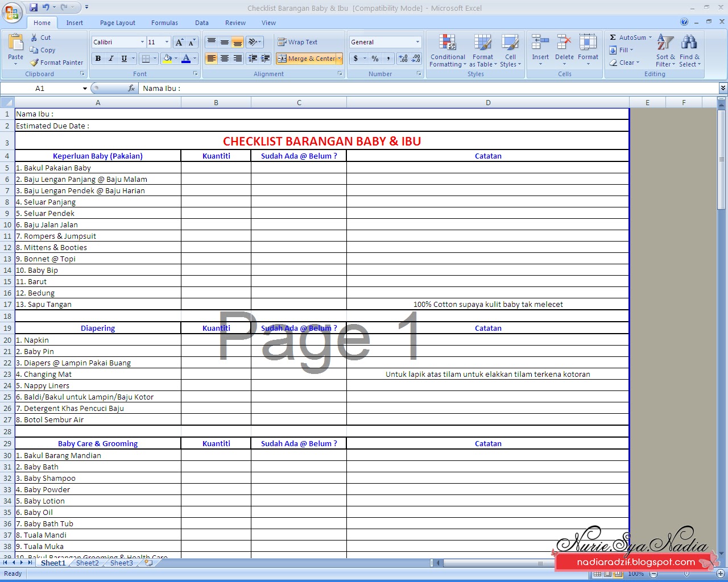Switch to the Insert ribbon tab
The image size is (728, 582).
click(x=75, y=23)
